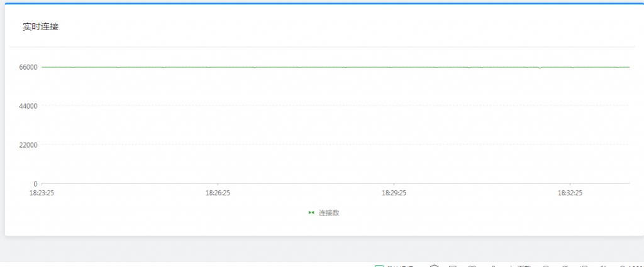644x267 pixels.
Task: Click the green 连接数 legend marker icon
Action: [x=311, y=213]
